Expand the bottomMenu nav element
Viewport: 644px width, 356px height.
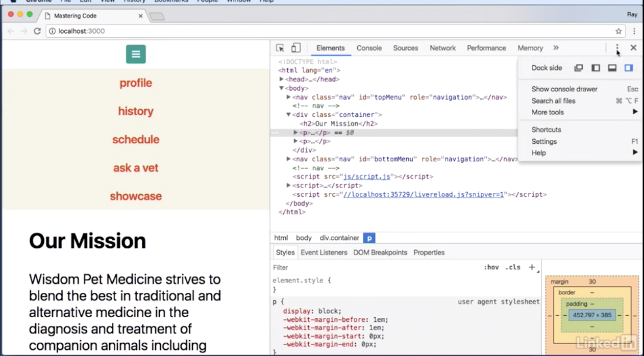pyautogui.click(x=288, y=159)
